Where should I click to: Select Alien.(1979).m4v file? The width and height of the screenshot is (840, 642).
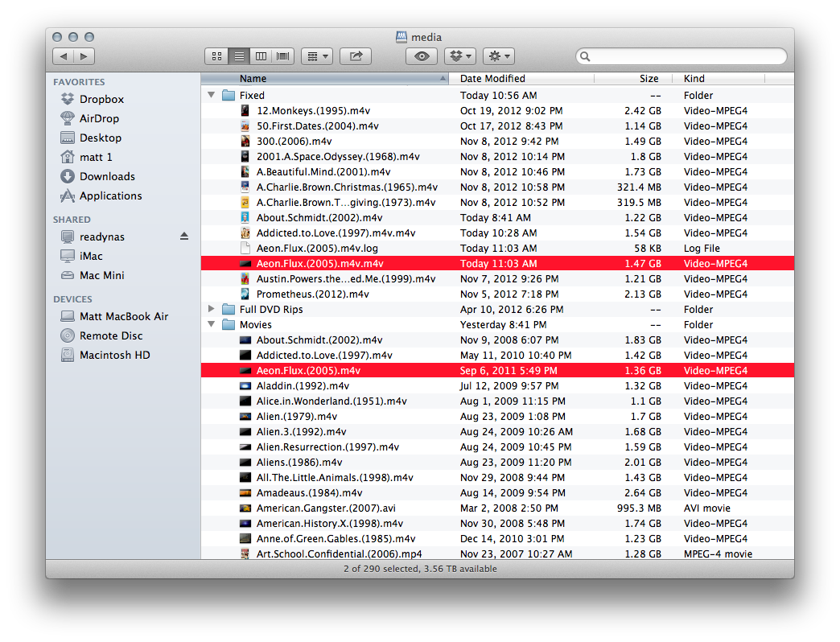point(498,417)
